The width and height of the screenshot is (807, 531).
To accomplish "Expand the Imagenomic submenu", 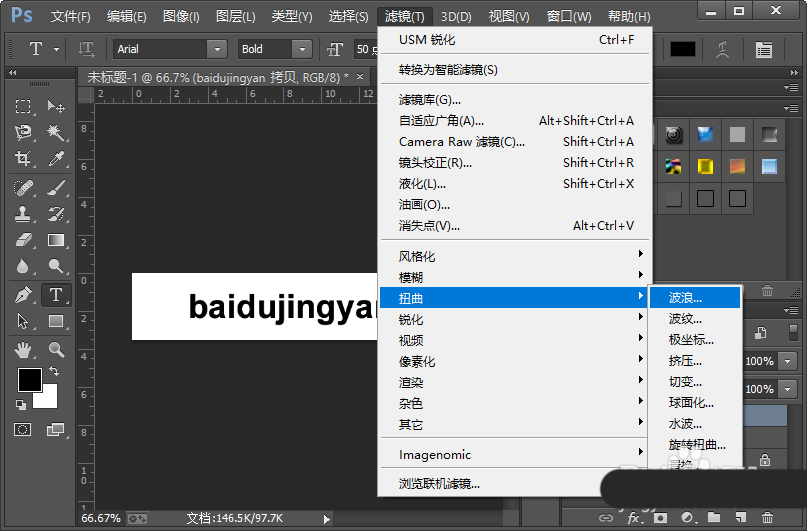I will click(x=515, y=454).
